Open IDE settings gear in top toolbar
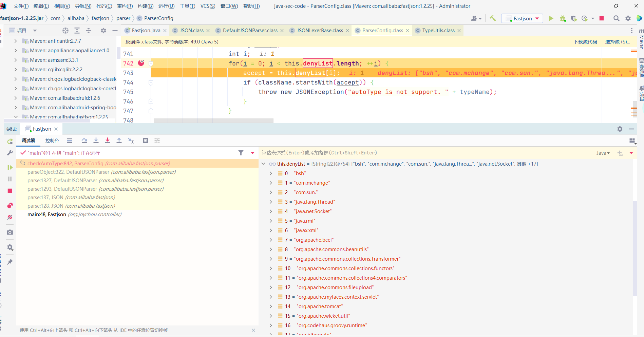This screenshot has height=337, width=644. click(628, 18)
